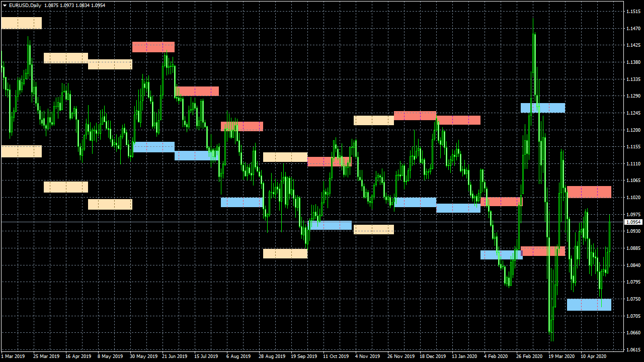Click the 28 Aug 2019 date label
The height and width of the screenshot is (362, 644).
(x=272, y=356)
